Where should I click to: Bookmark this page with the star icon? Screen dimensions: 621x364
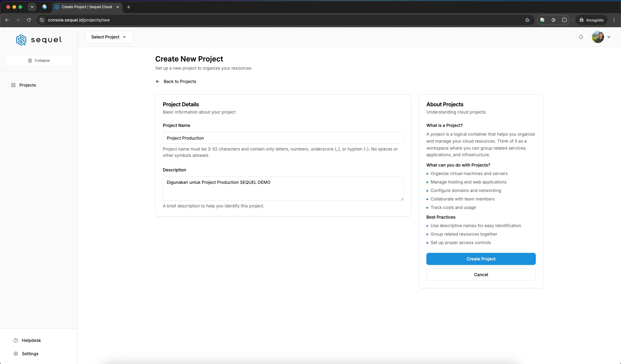tap(527, 20)
